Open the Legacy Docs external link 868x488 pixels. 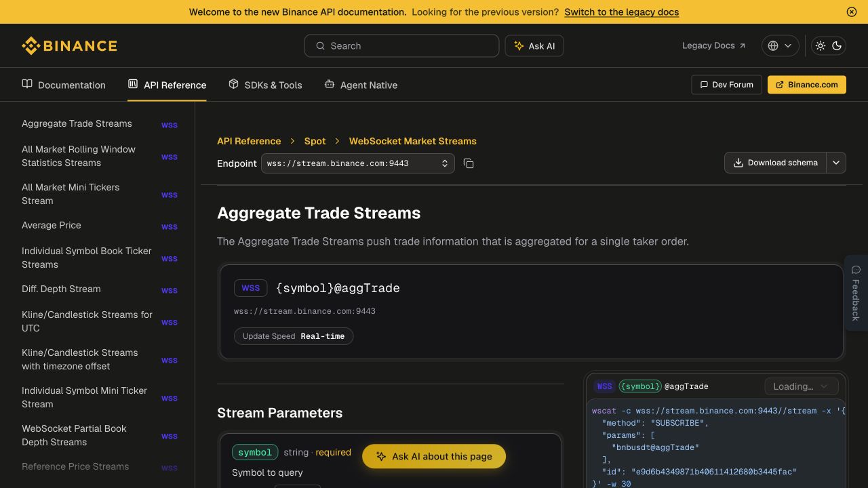[x=713, y=45]
